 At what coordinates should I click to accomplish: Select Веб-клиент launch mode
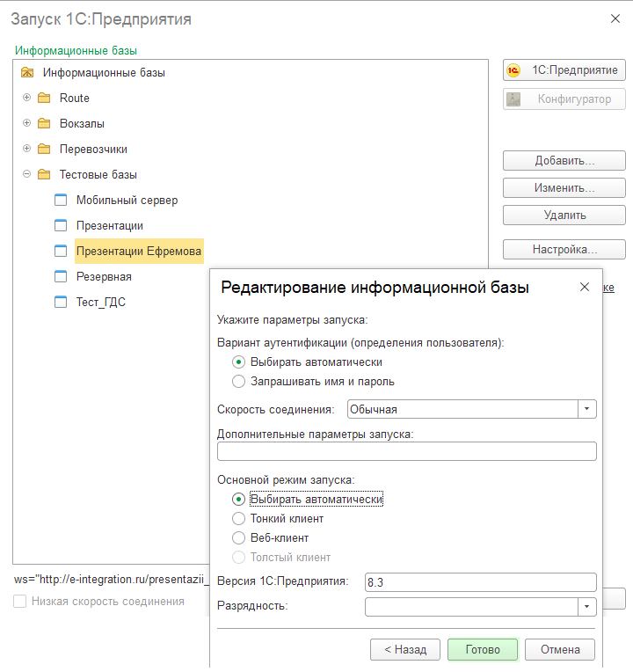[x=238, y=537]
